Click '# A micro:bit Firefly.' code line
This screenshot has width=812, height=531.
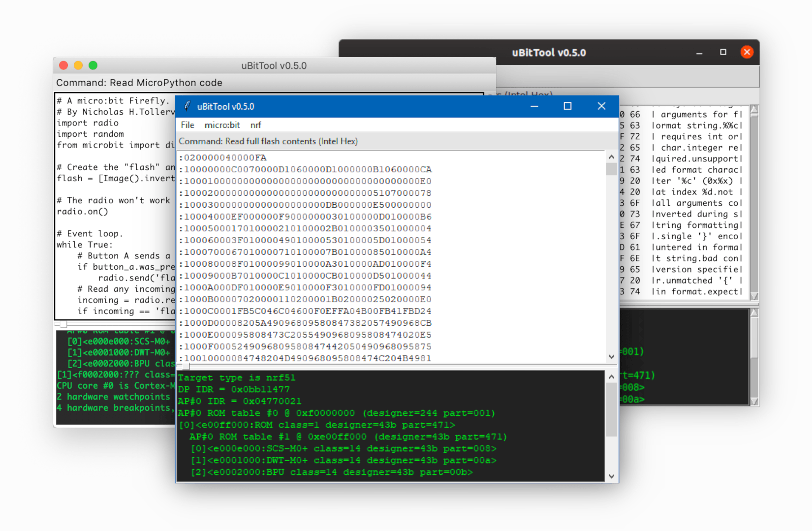point(113,101)
